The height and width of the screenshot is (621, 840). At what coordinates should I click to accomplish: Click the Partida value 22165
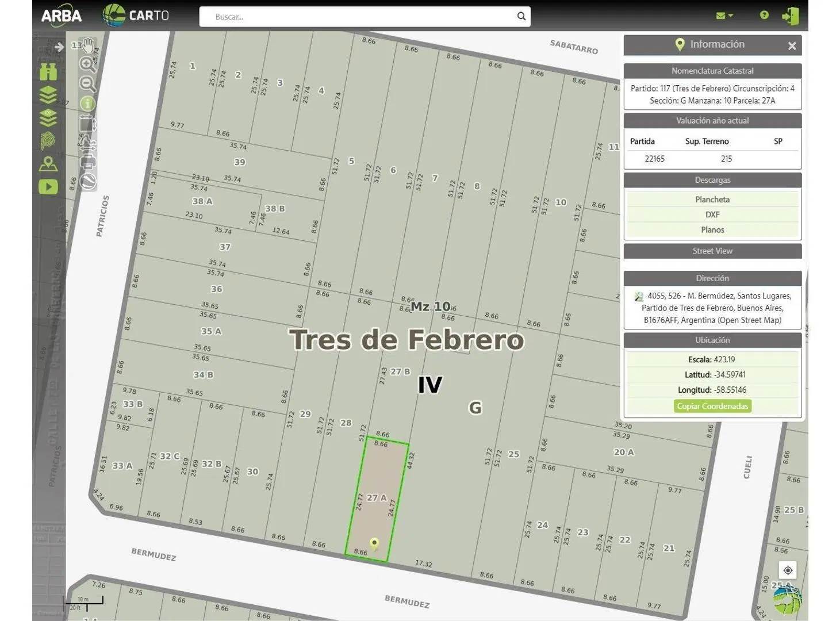pyautogui.click(x=654, y=159)
